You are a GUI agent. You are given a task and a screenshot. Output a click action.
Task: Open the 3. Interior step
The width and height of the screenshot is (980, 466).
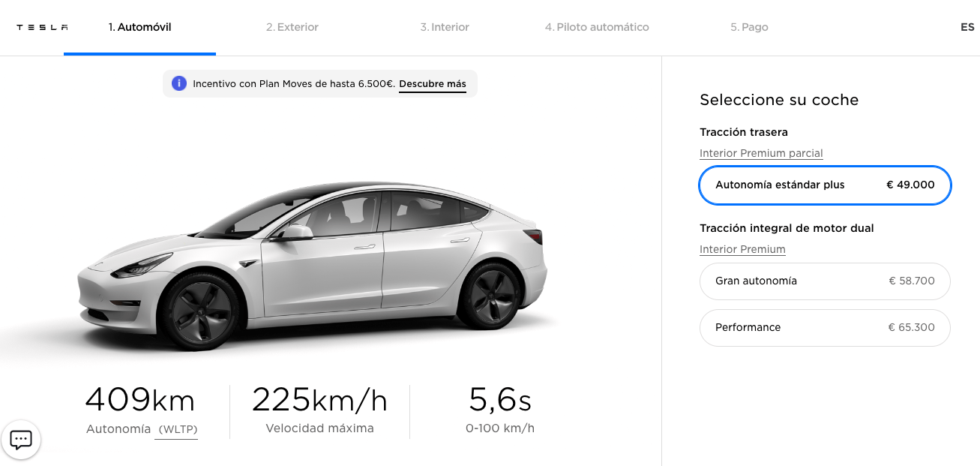point(445,27)
